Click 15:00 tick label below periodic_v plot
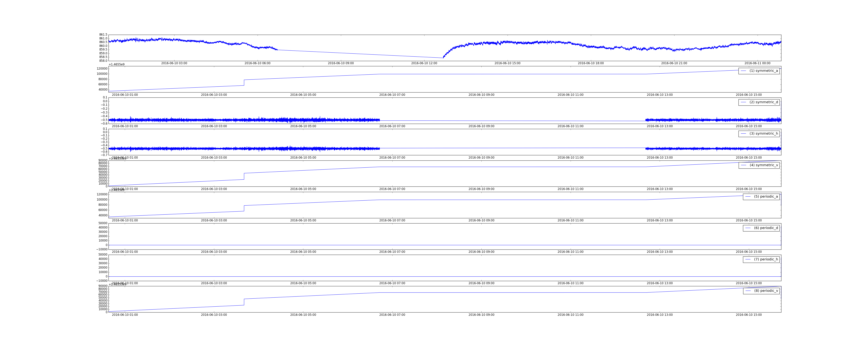Image resolution: width=868 pixels, height=347 pixels. point(749,315)
